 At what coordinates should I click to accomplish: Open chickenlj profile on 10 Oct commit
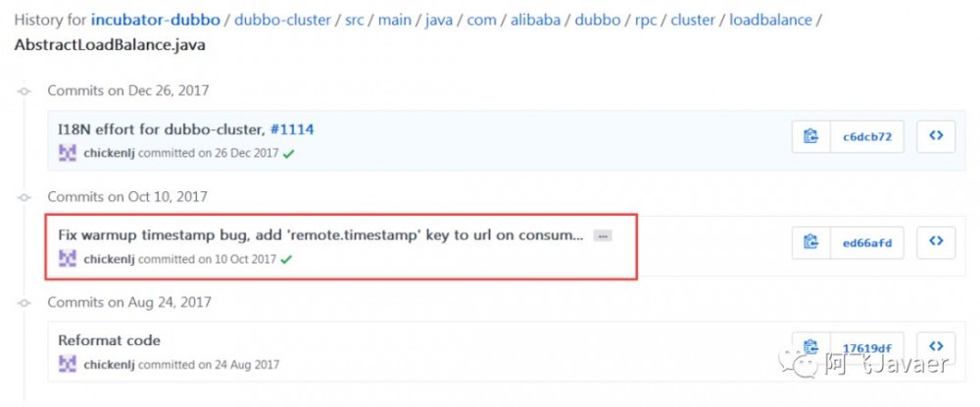click(110, 260)
